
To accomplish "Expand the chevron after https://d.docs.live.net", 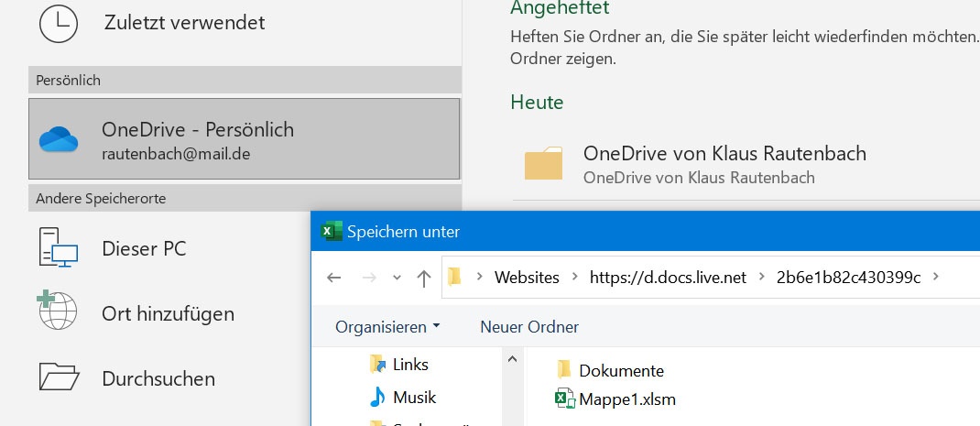I will pyautogui.click(x=761, y=277).
